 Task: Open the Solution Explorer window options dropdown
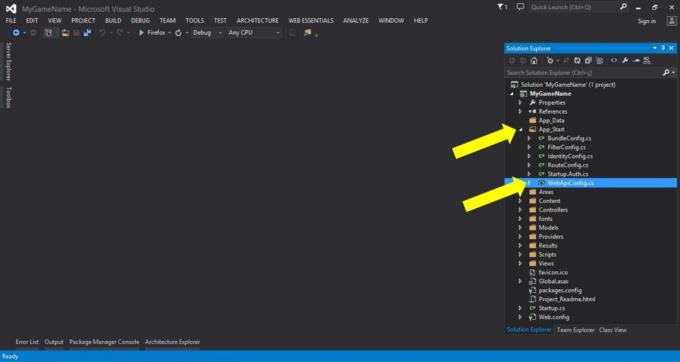tap(654, 48)
